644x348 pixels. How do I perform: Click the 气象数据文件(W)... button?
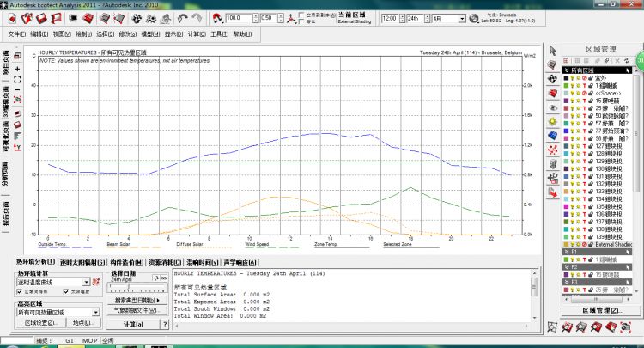click(137, 310)
